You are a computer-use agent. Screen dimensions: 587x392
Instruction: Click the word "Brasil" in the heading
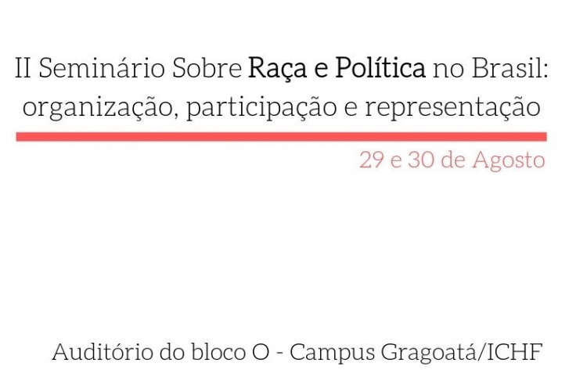coord(506,69)
